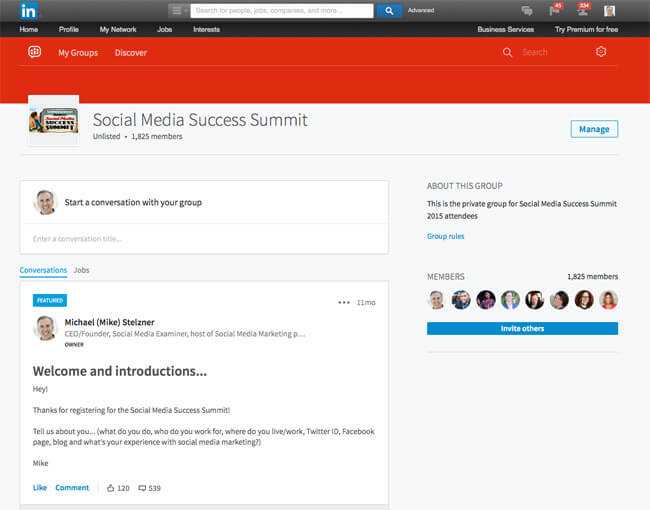Open the Group rules link
The height and width of the screenshot is (510, 650).
tap(446, 236)
